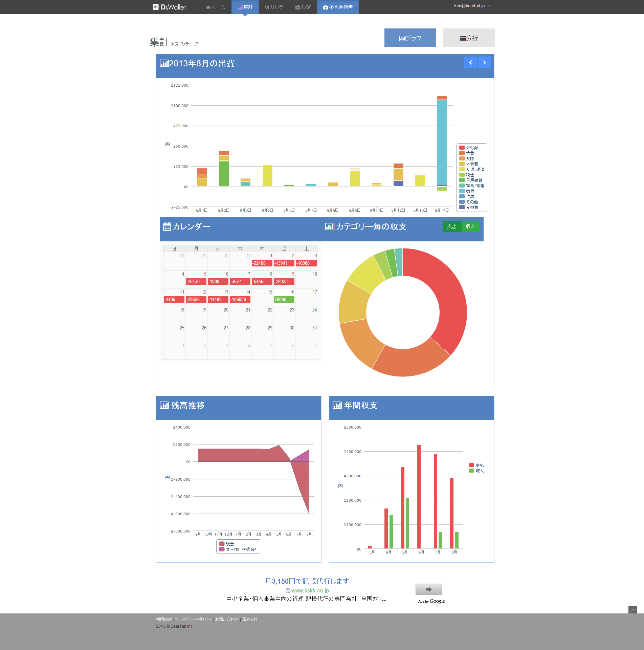The width and height of the screenshot is (644, 650).
Task: Open the 不具合報告 menu item
Action: point(338,7)
